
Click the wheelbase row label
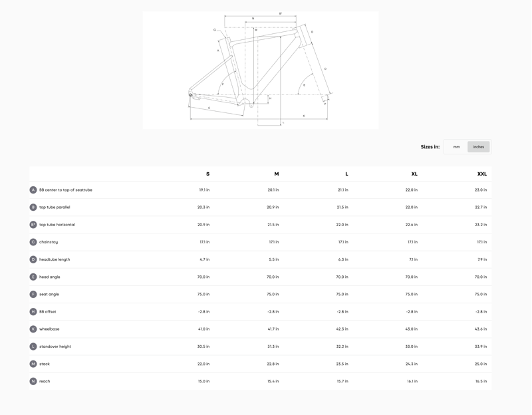[49, 329]
